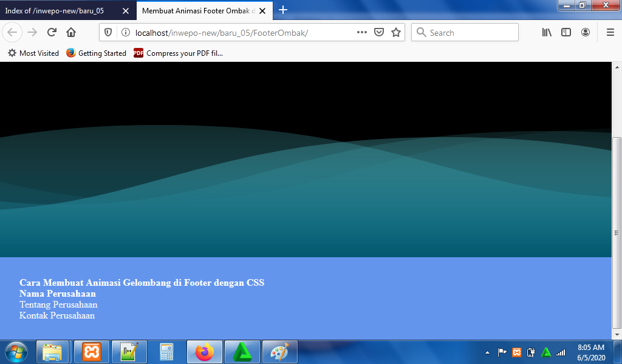
Task: Open the Firefox hamburger menu
Action: tap(610, 33)
